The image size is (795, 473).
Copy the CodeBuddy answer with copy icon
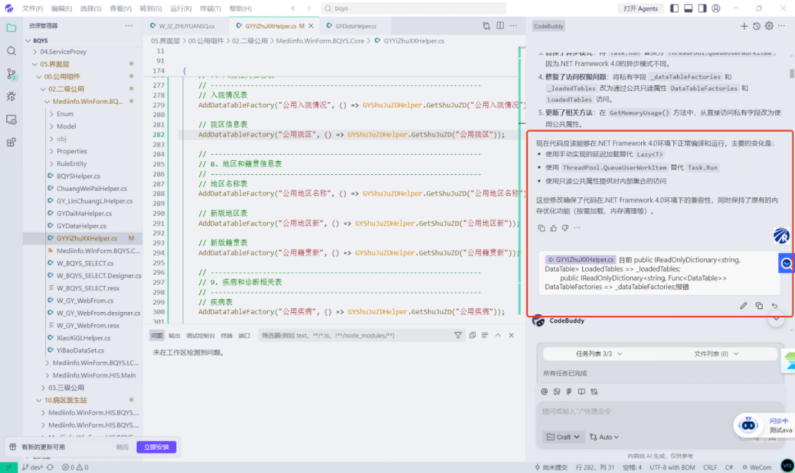(x=541, y=228)
